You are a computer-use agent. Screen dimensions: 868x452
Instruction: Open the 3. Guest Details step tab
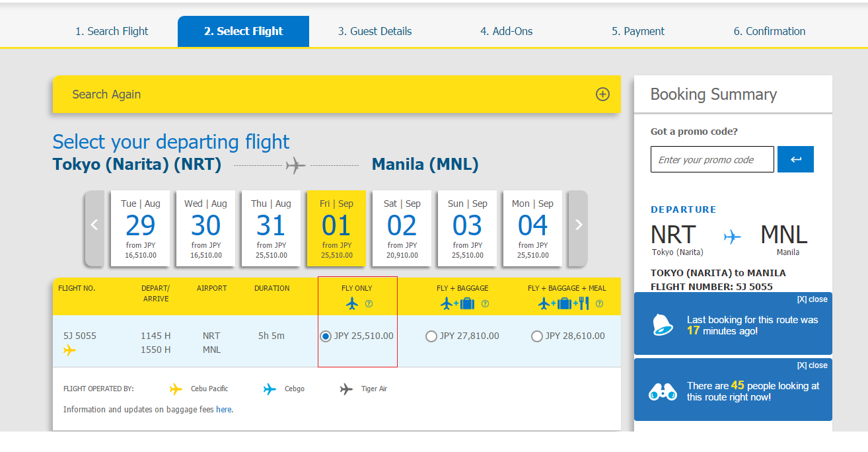coord(375,31)
